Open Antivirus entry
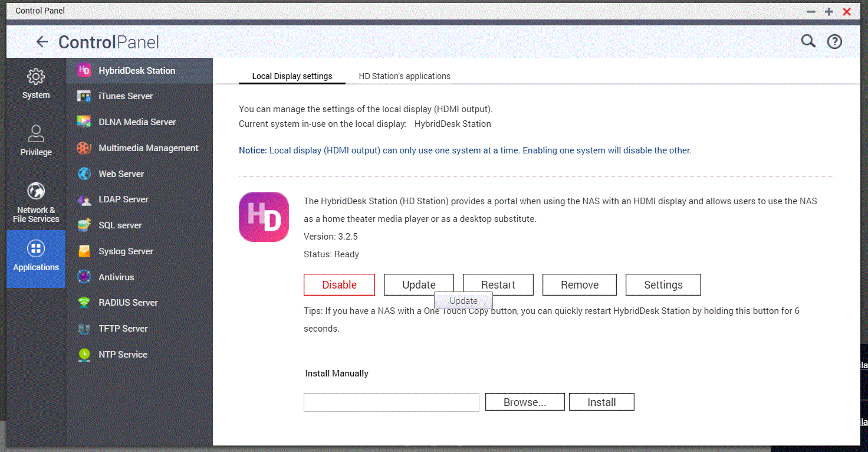The height and width of the screenshot is (452, 868). 139,277
